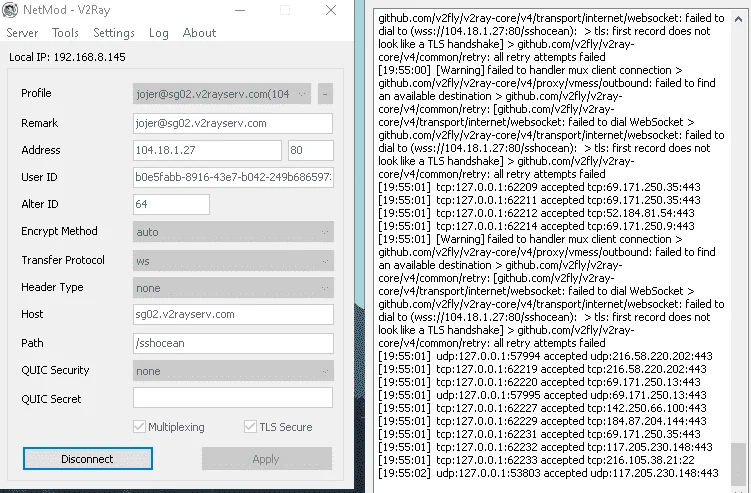751x493 pixels.
Task: Click the User ID field
Action: coord(233,177)
